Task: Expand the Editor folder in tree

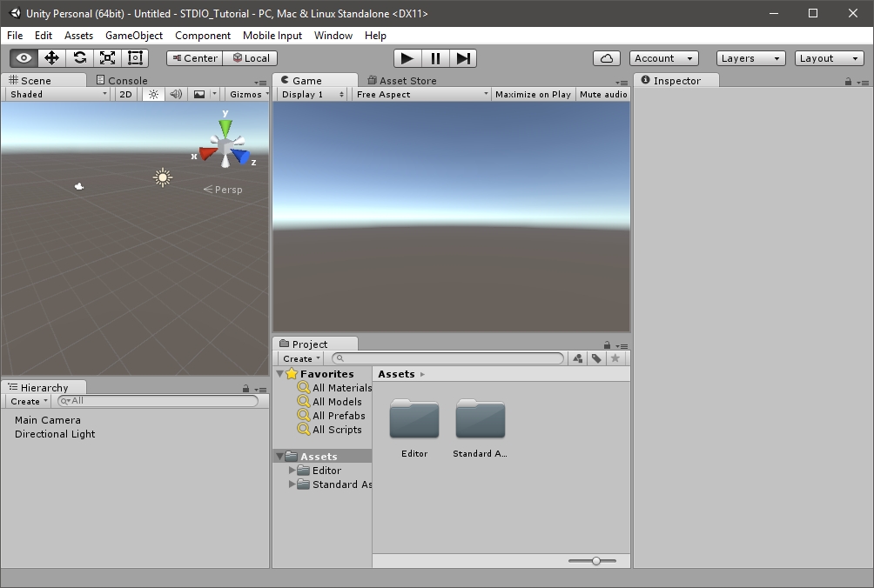Action: click(292, 470)
